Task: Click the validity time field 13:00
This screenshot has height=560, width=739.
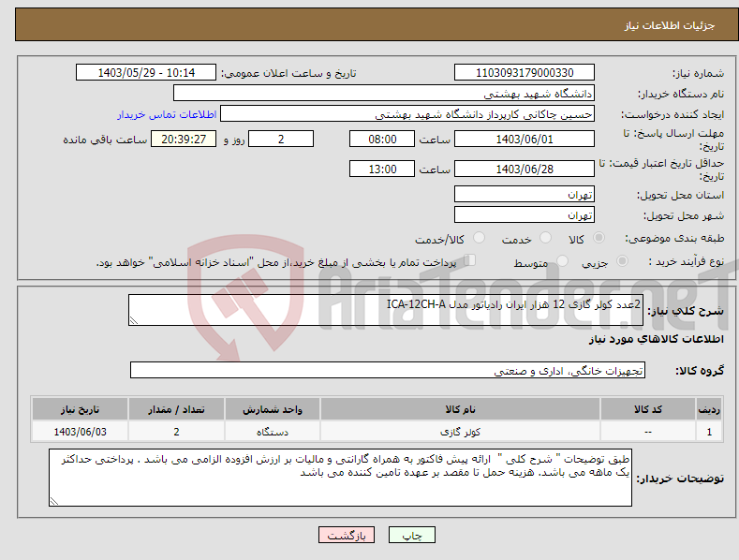Action: point(382,169)
